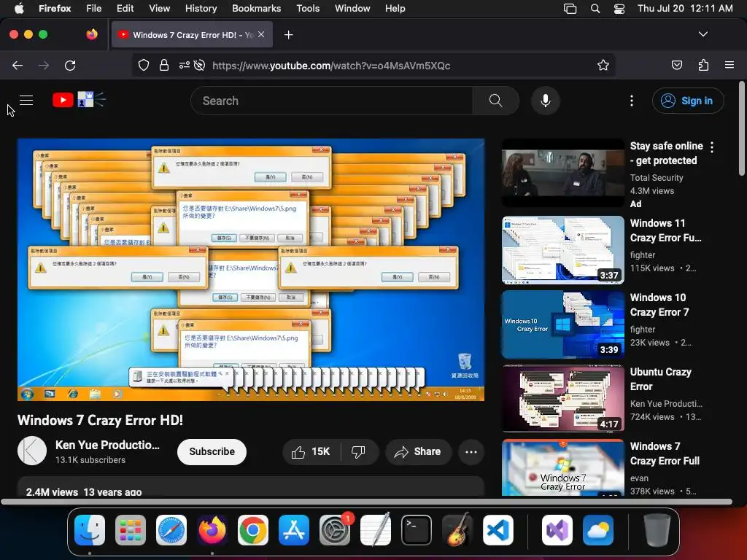Open System Preferences from the dock
Viewport: 747px width, 560px height.
click(x=335, y=530)
